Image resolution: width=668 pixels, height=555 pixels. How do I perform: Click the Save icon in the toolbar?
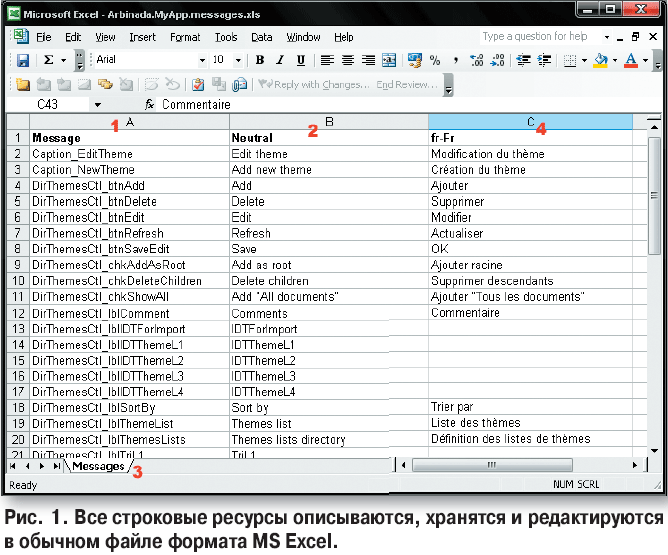tap(22, 61)
